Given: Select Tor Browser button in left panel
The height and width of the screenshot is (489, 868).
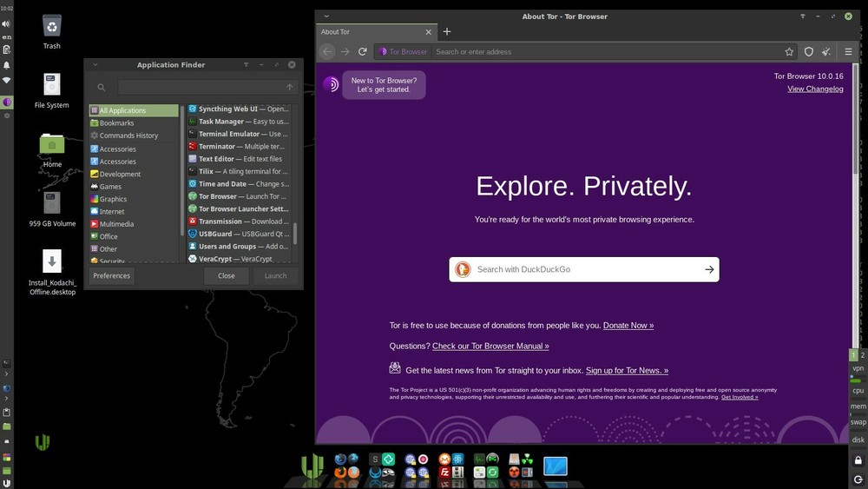Looking at the screenshot, I should pyautogui.click(x=7, y=102).
